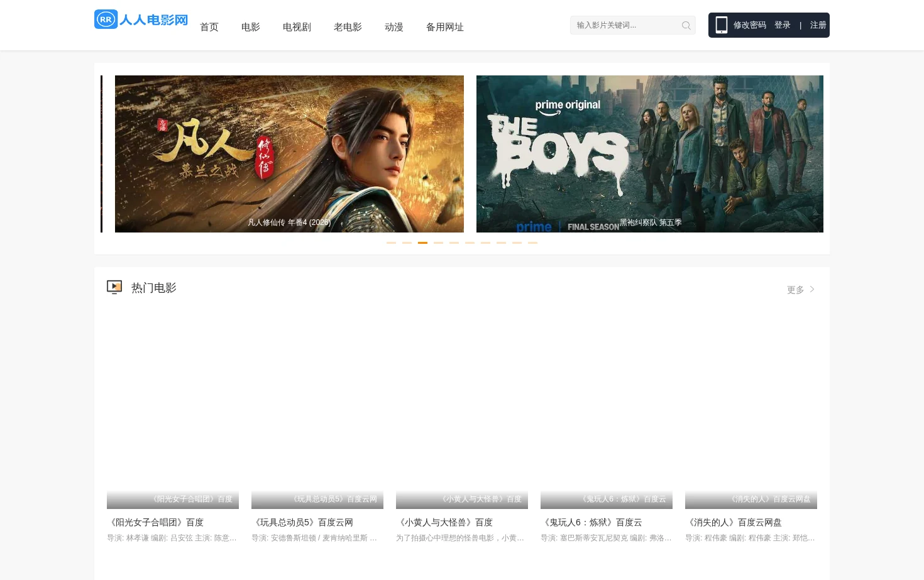Click the 热门电影 section play icon
Image resolution: width=924 pixels, height=580 pixels.
click(x=114, y=287)
